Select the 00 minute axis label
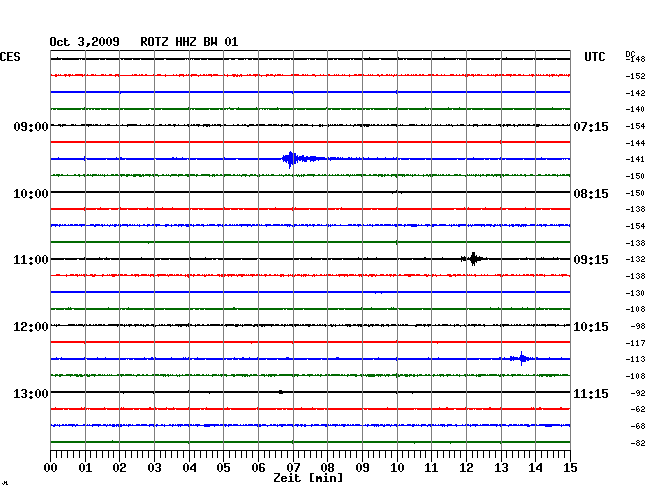 click(50, 468)
